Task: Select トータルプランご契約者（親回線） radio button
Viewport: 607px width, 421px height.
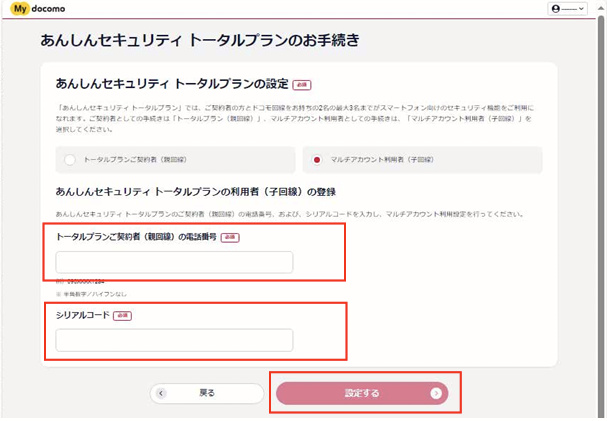Action: [x=69, y=159]
